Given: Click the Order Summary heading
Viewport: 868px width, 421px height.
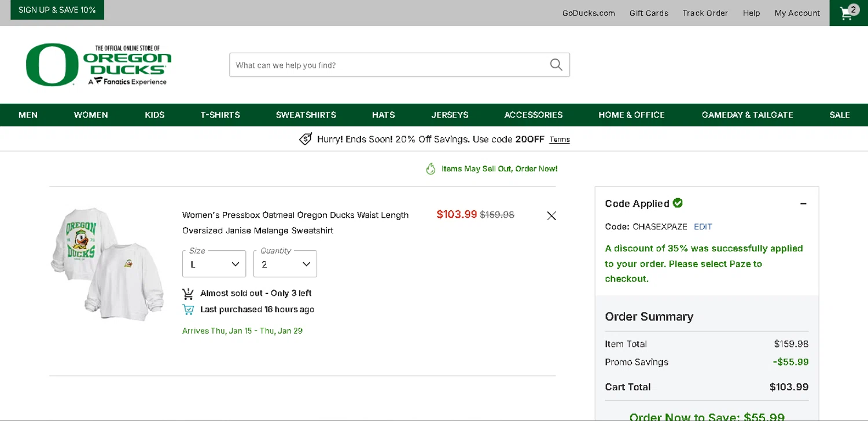Looking at the screenshot, I should coord(649,316).
